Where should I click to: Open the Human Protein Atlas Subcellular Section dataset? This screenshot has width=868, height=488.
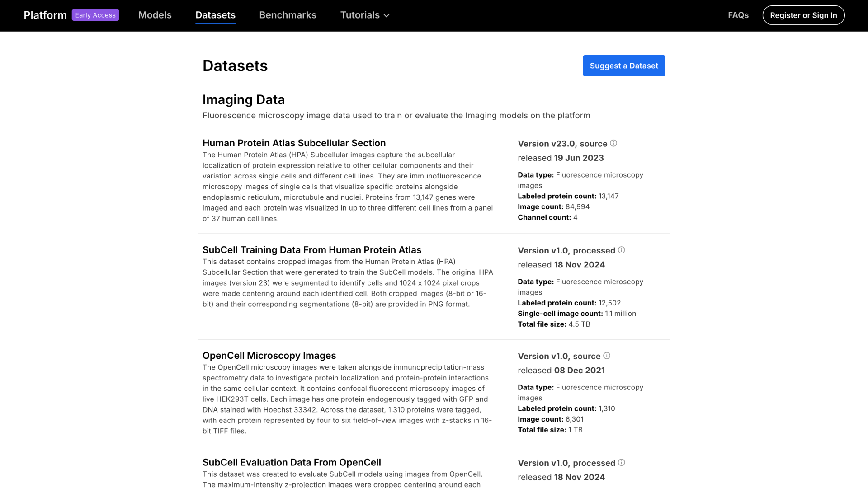[294, 143]
